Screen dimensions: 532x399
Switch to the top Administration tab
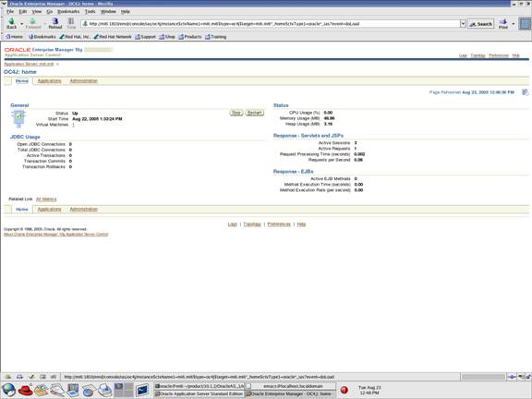pos(84,80)
